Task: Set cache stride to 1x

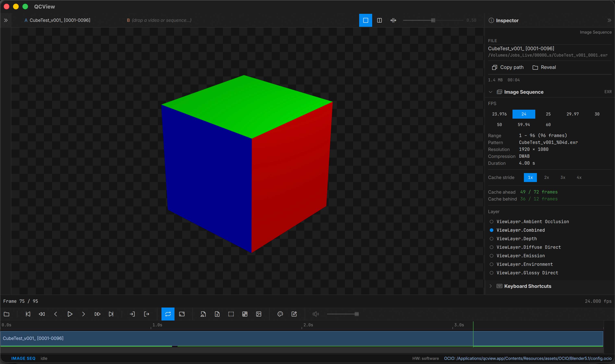Action: (x=530, y=177)
